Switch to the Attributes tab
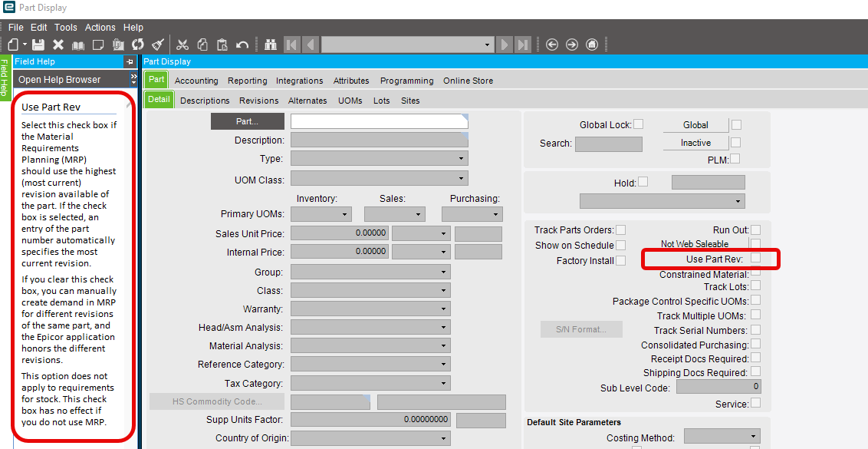Screen dimensions: 868x449 pos(351,81)
